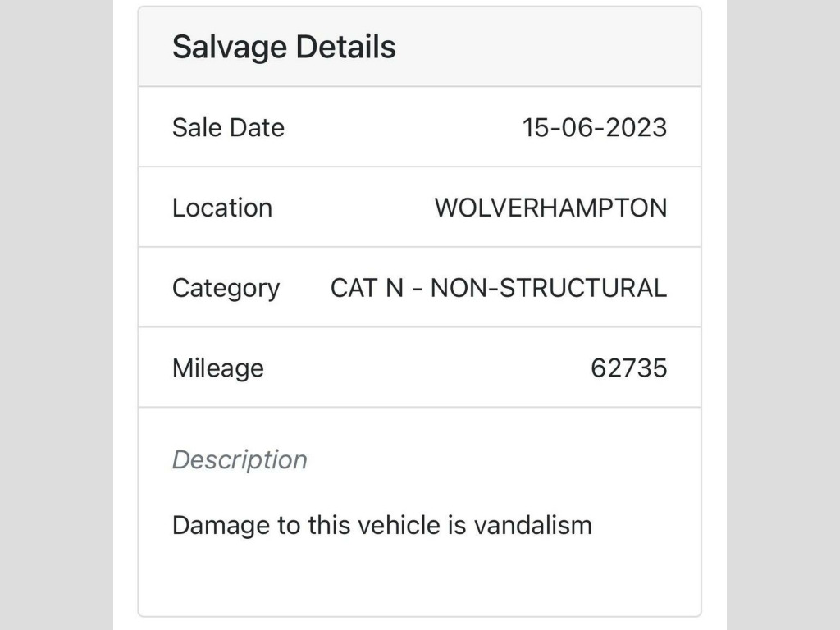Click the left gray margin strip

pos(56,315)
